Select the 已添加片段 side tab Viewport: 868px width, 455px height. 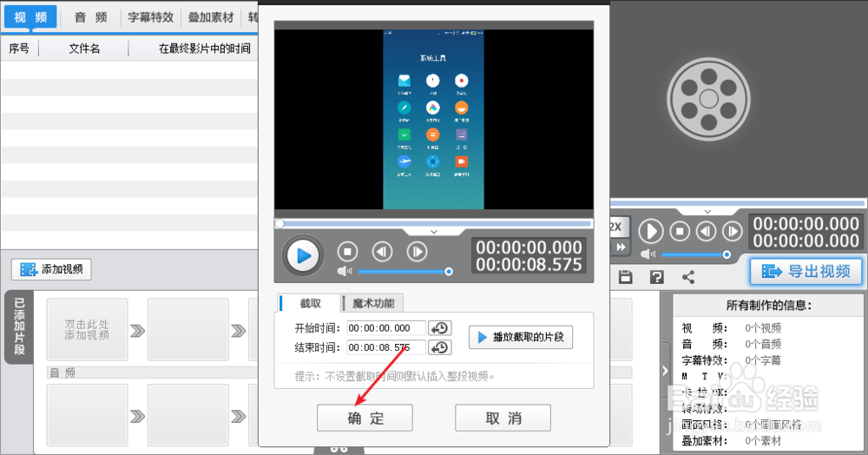pyautogui.click(x=19, y=326)
